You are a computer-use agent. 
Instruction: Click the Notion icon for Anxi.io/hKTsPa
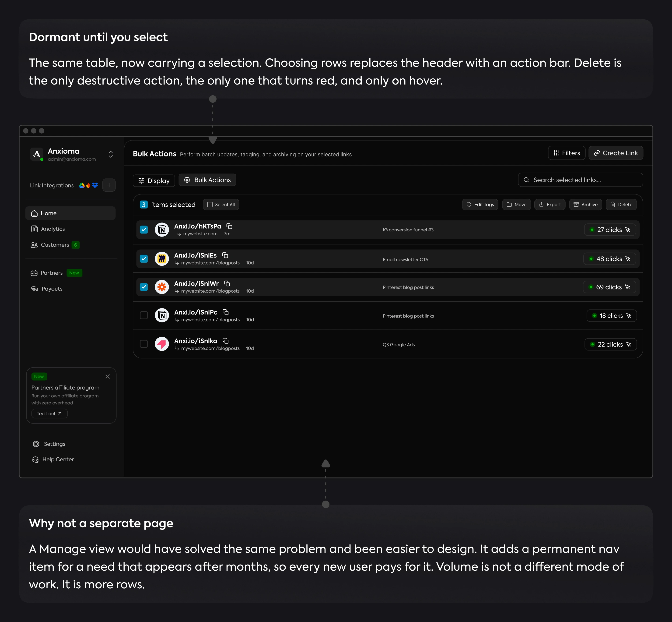point(162,230)
